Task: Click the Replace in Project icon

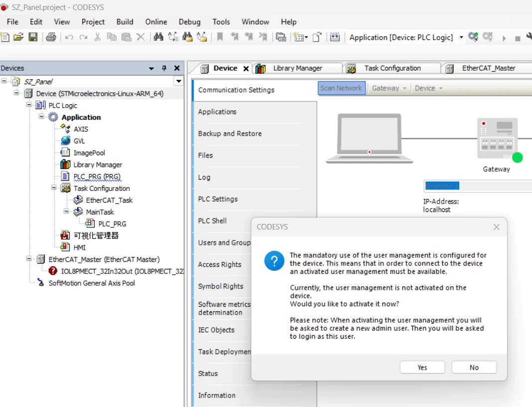Action: click(x=202, y=37)
